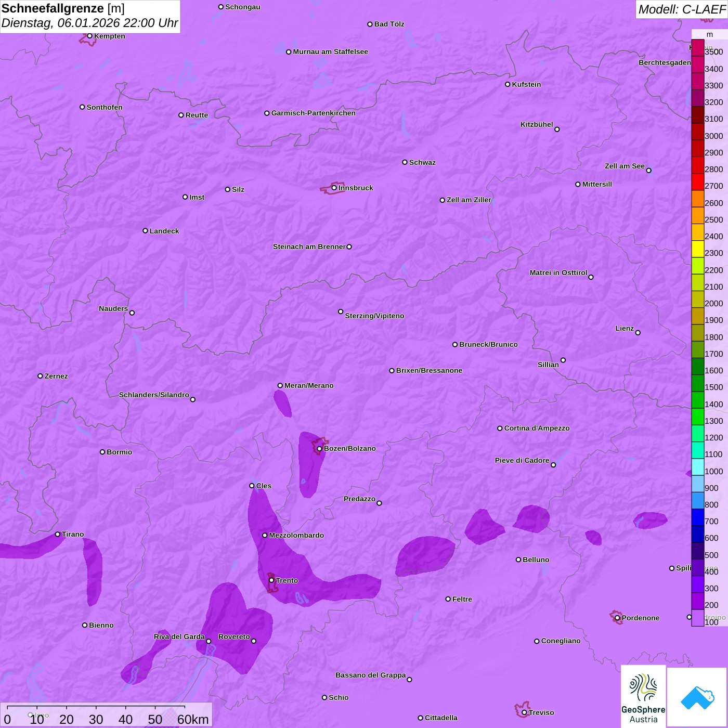Click the 'Pieve di Cadore' label
728x728 pixels.
(522, 460)
